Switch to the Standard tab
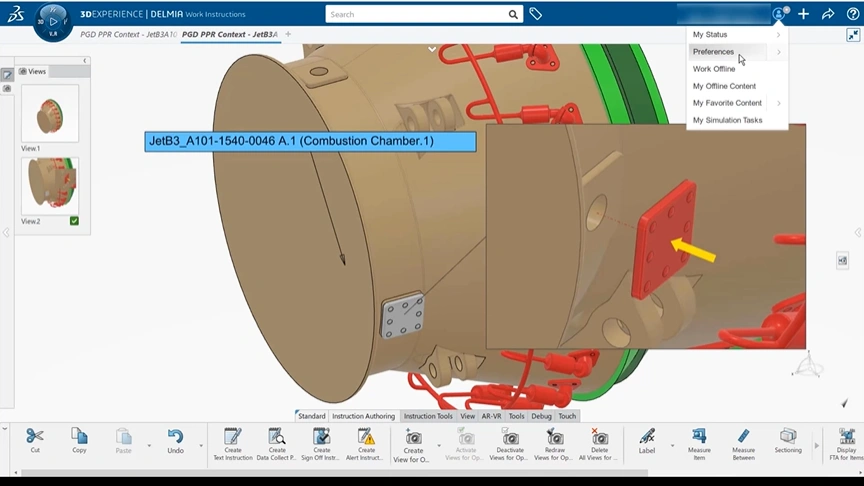The image size is (864, 486). (311, 416)
